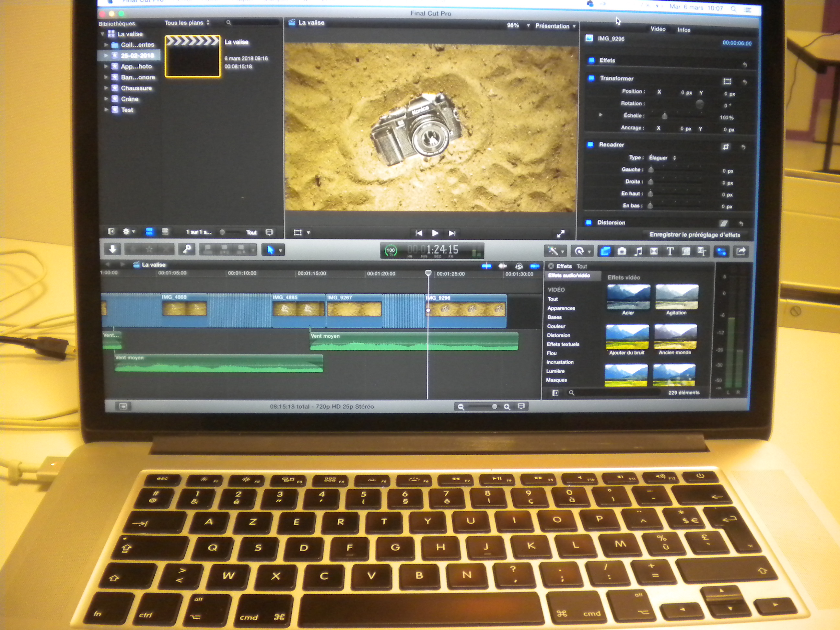The height and width of the screenshot is (630, 840).
Task: Switch browser to filmstrip view
Action: pyautogui.click(x=149, y=231)
